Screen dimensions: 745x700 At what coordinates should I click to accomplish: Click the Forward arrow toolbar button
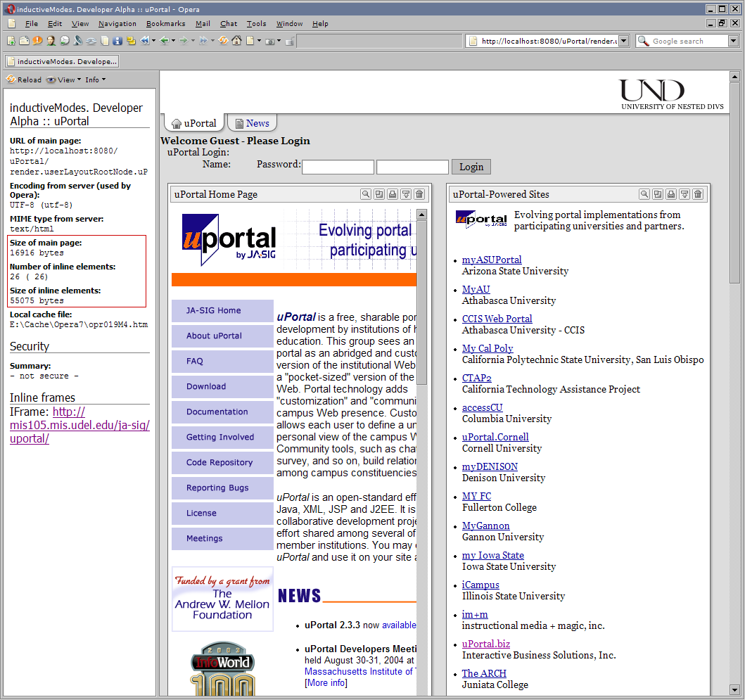(184, 41)
